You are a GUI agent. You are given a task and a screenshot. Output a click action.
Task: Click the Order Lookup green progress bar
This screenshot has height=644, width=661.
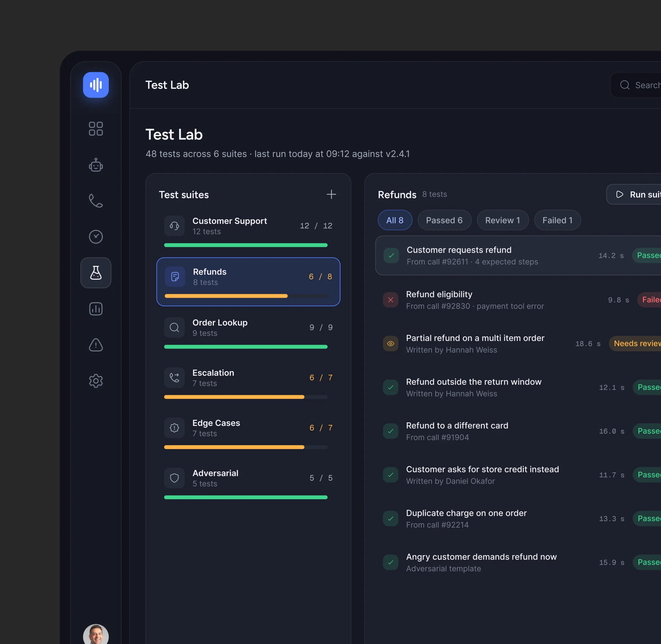(x=246, y=347)
